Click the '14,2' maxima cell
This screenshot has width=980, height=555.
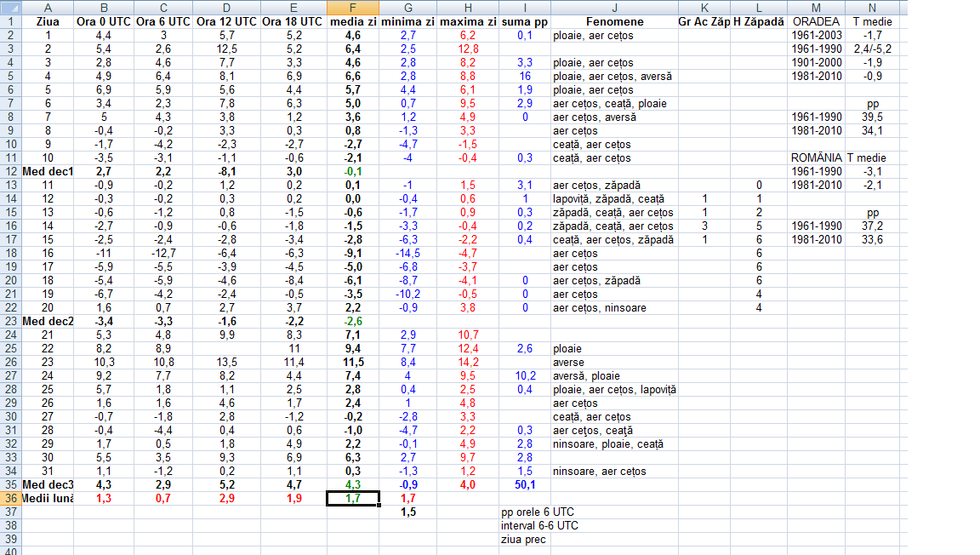point(468,363)
